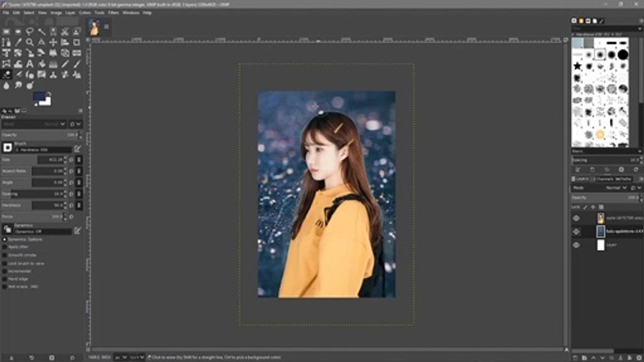Screen dimensions: 644x362
Task: Select the Color Picker eyedropper tool
Action: coord(18,42)
